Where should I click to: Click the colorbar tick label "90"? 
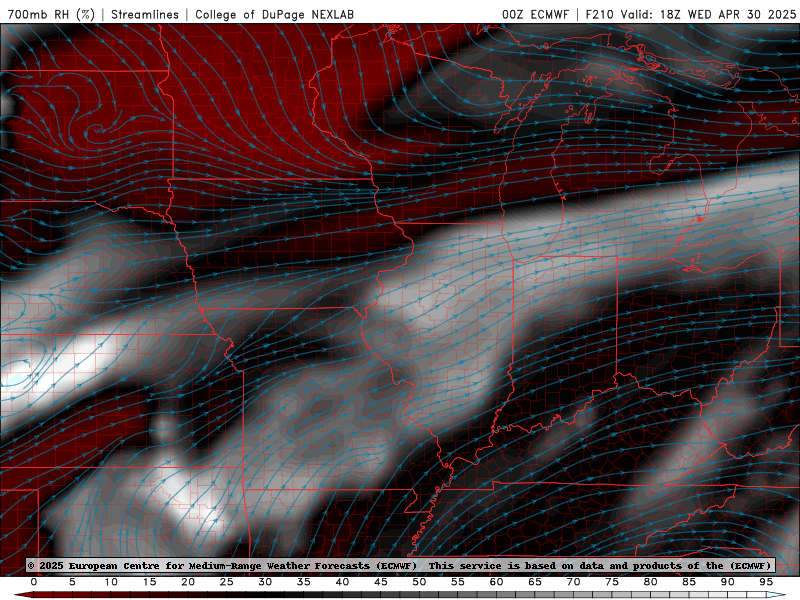[x=728, y=582]
